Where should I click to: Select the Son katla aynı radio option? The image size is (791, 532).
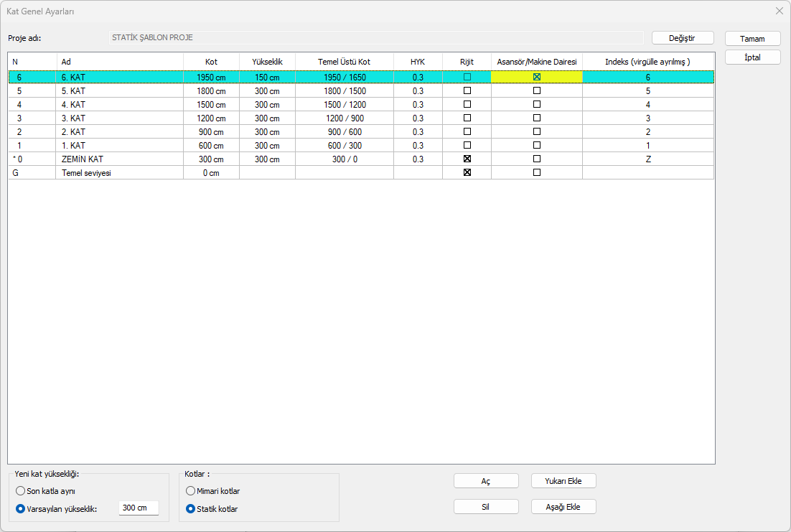(x=21, y=491)
